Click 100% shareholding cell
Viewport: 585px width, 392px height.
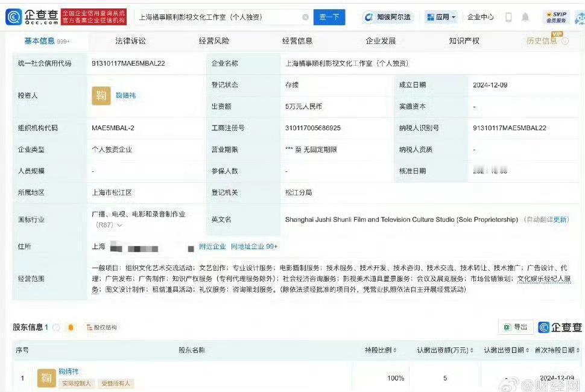point(396,378)
